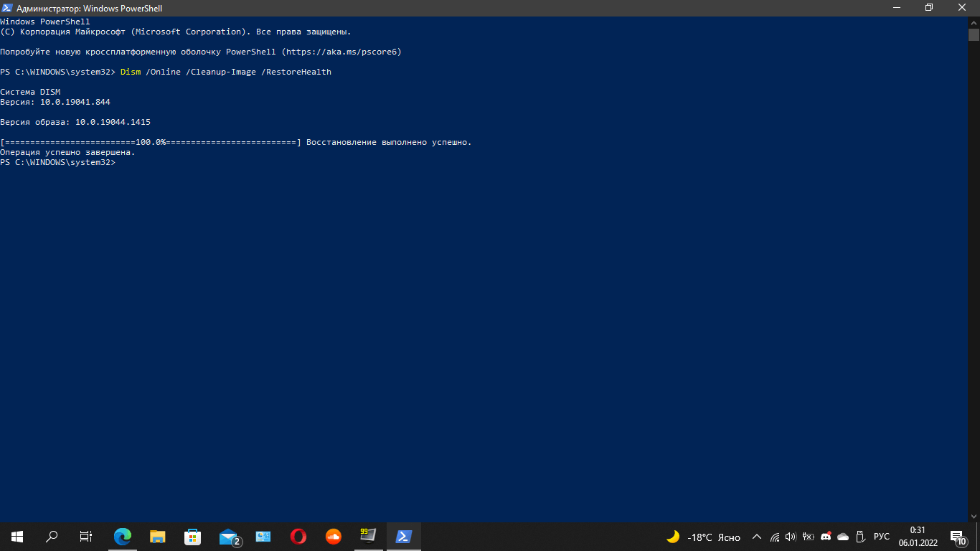Click safely remove USB hardware icon
The height and width of the screenshot is (551, 980).
tap(860, 537)
